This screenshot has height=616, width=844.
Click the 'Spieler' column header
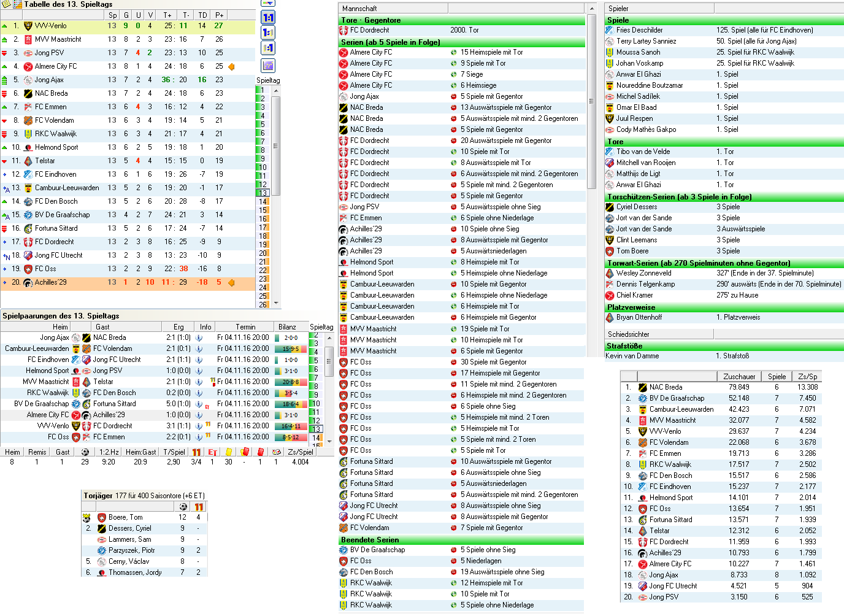(660, 9)
